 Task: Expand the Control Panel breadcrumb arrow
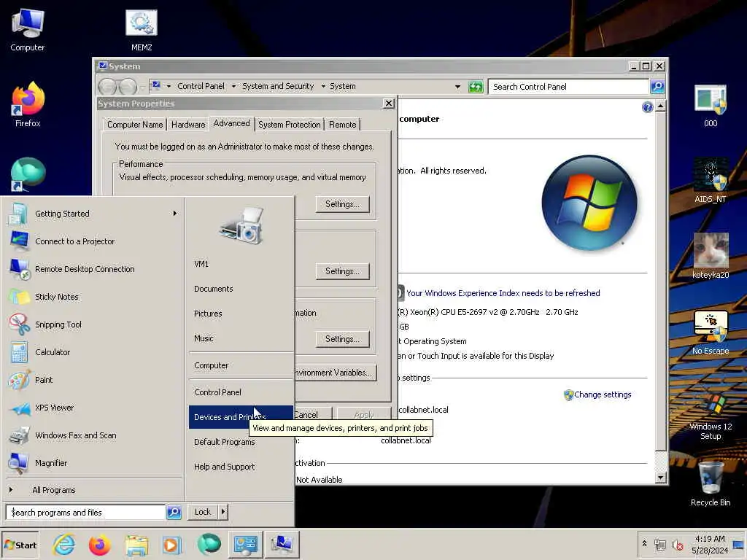click(233, 86)
